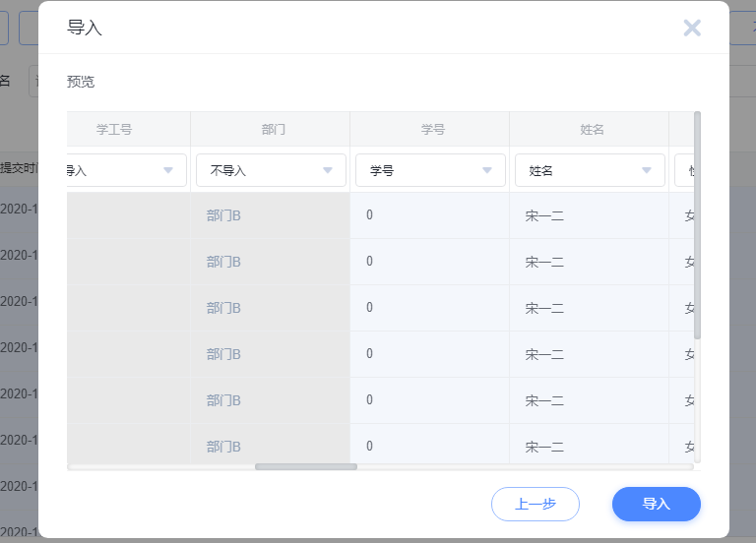The width and height of the screenshot is (756, 543).
Task: Open the 学号 column mapping dropdown
Action: pyautogui.click(x=430, y=170)
